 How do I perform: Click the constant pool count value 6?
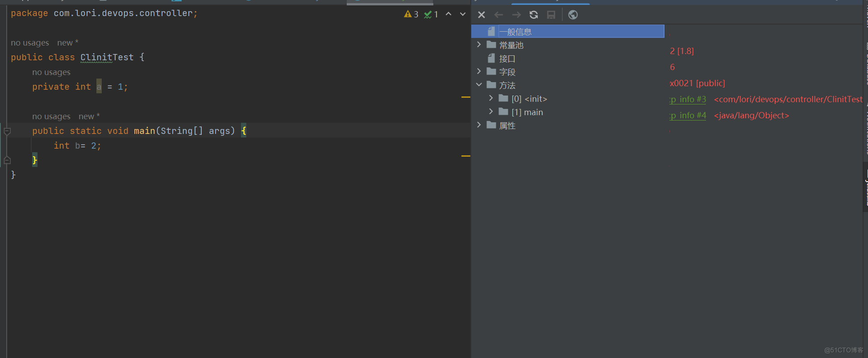click(x=672, y=67)
